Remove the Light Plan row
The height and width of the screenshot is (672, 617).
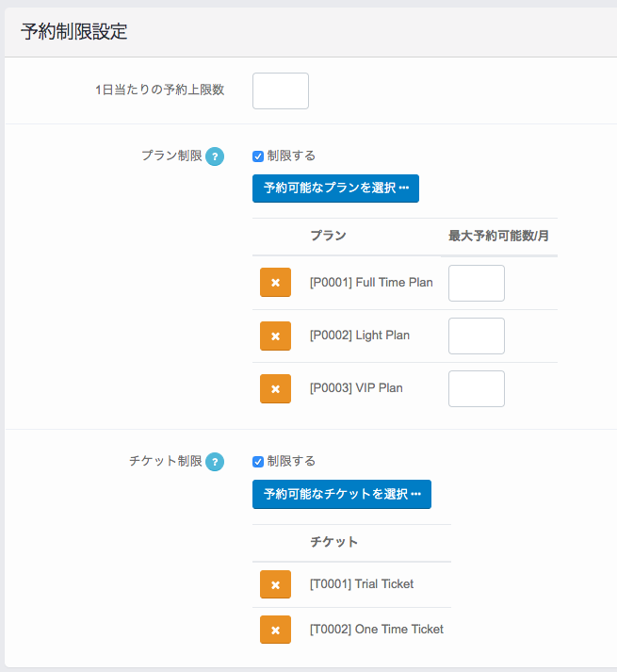click(275, 336)
